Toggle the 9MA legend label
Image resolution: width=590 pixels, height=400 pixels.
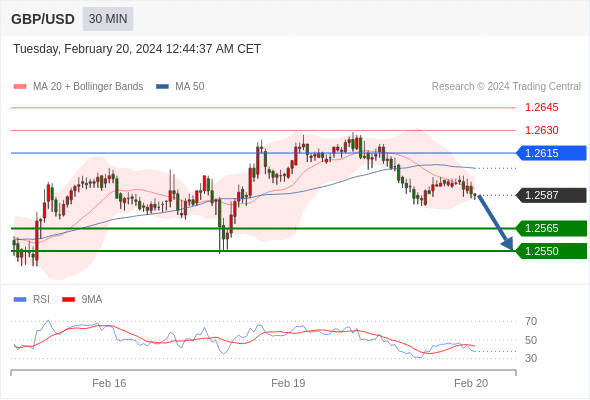coord(92,300)
